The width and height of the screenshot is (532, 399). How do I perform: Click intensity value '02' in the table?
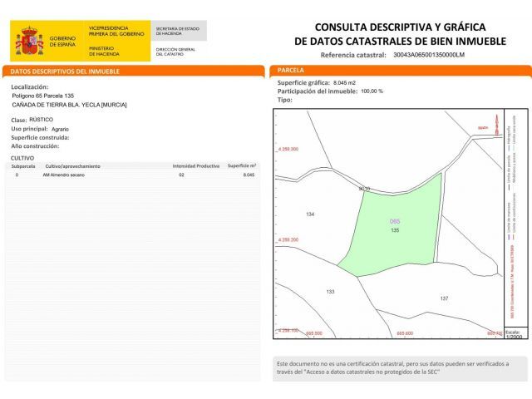181,175
